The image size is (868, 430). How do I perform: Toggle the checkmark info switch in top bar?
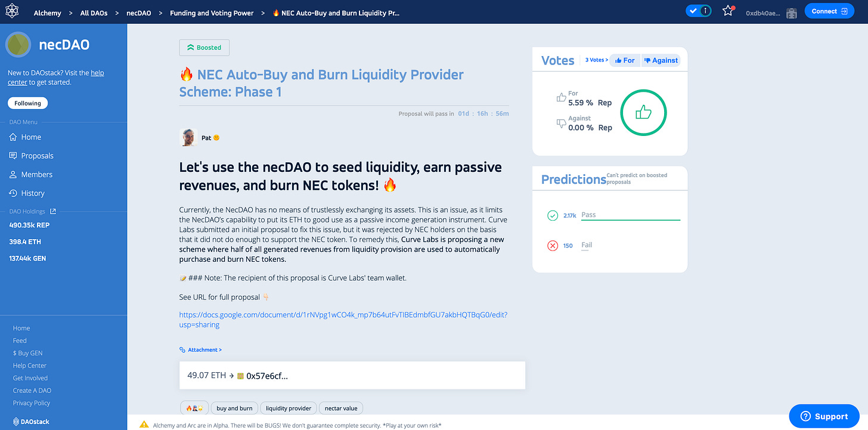click(698, 11)
